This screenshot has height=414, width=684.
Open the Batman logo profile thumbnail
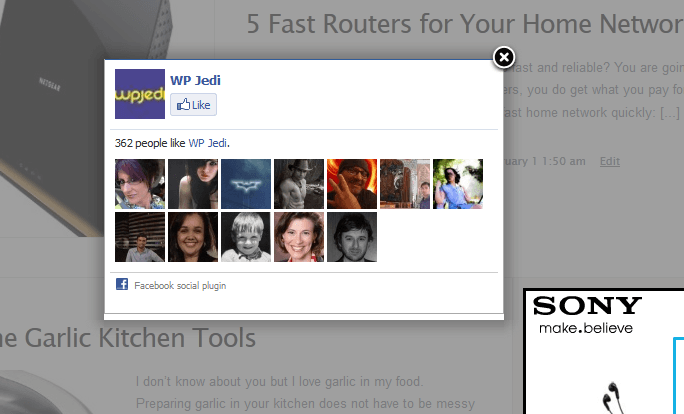tap(246, 184)
